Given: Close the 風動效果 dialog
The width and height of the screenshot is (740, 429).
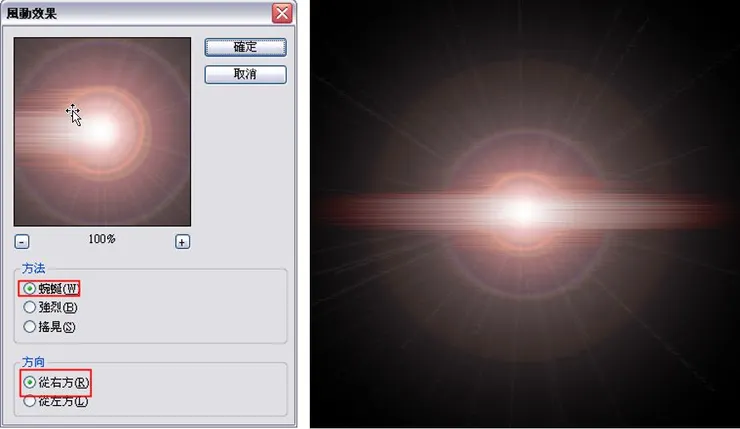Looking at the screenshot, I should click(282, 13).
